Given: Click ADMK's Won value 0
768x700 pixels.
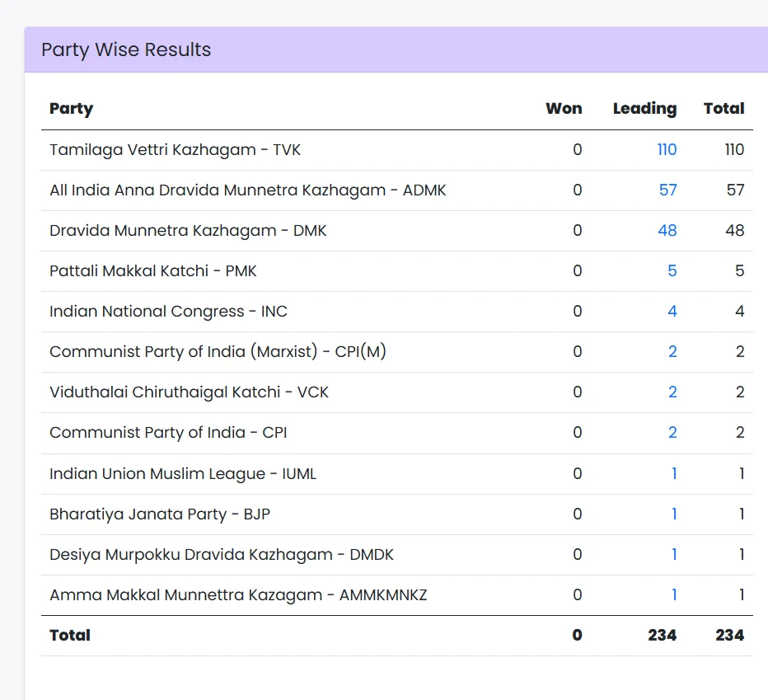Looking at the screenshot, I should coord(578,190).
